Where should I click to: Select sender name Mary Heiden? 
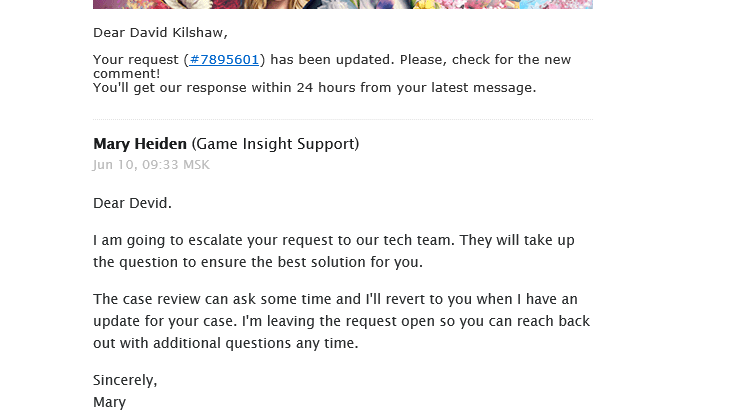pos(140,144)
